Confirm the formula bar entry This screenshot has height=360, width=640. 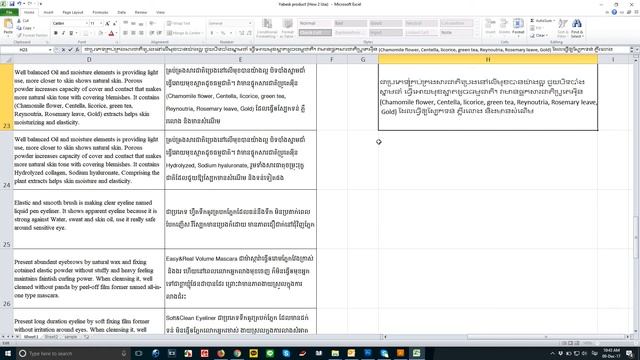[x=70, y=50]
